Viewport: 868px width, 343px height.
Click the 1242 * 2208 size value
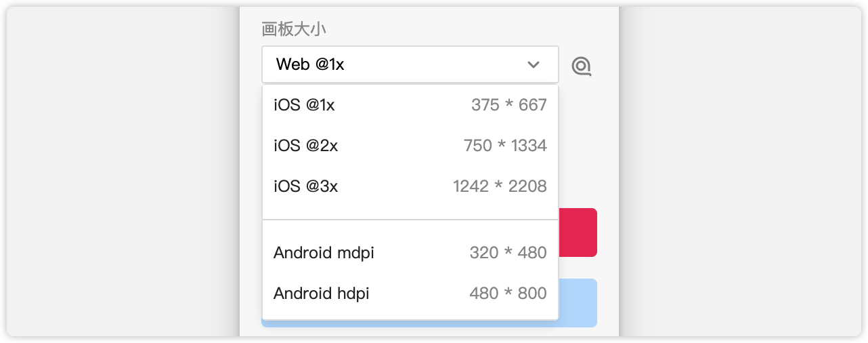point(500,186)
